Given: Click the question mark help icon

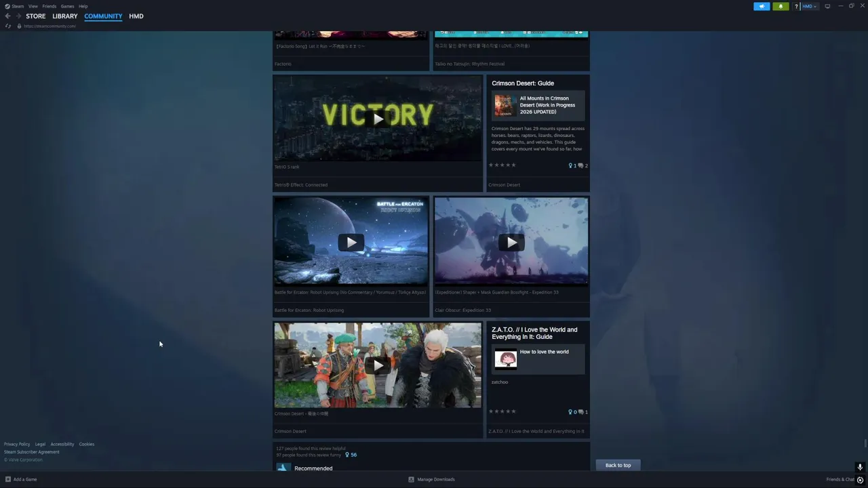Looking at the screenshot, I should tap(796, 6).
